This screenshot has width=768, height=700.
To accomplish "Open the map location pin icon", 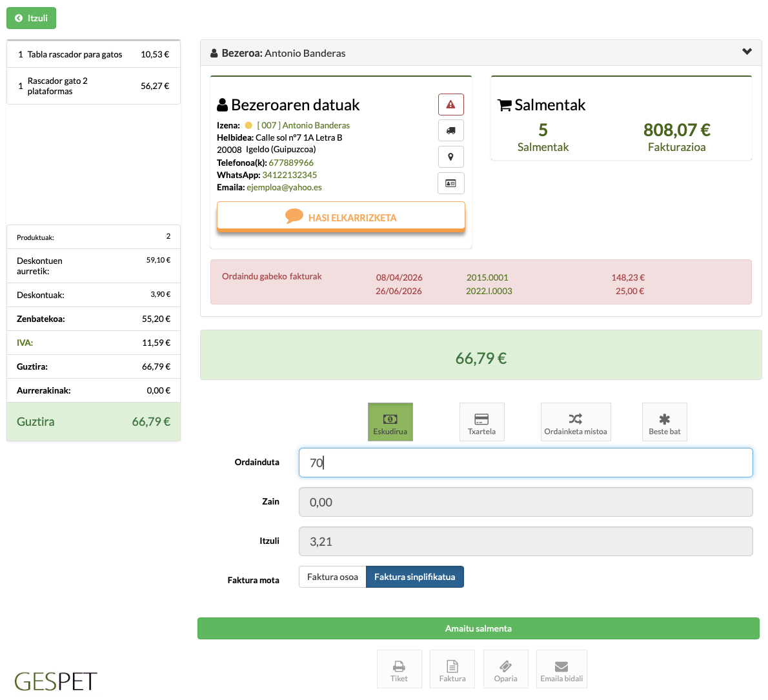I will tap(450, 157).
